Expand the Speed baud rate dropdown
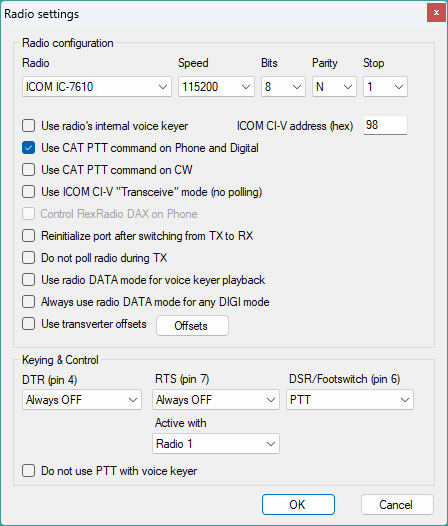This screenshot has width=448, height=526. [x=216, y=87]
